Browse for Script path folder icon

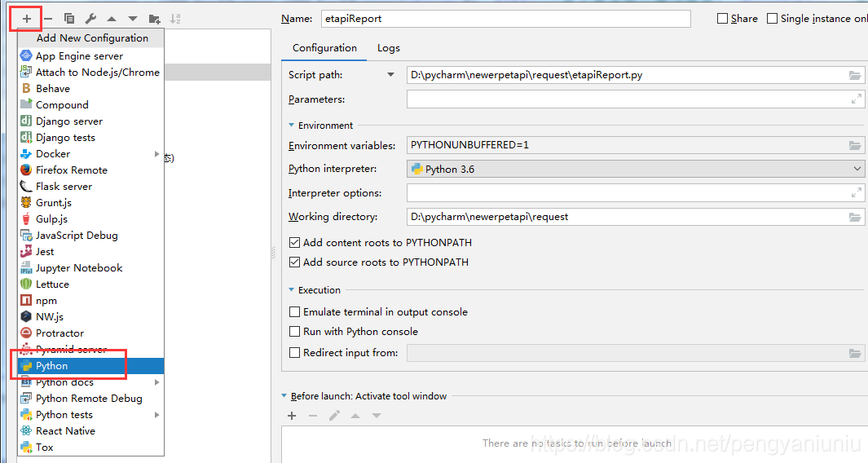pos(855,75)
